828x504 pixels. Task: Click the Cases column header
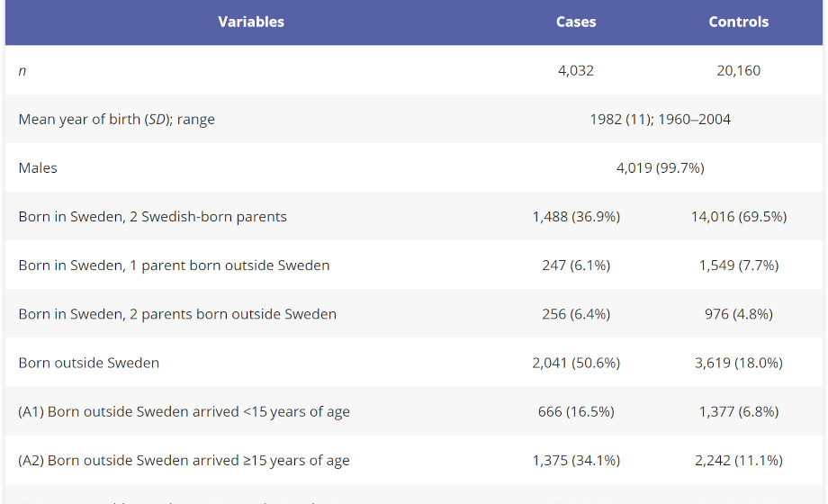tap(576, 22)
